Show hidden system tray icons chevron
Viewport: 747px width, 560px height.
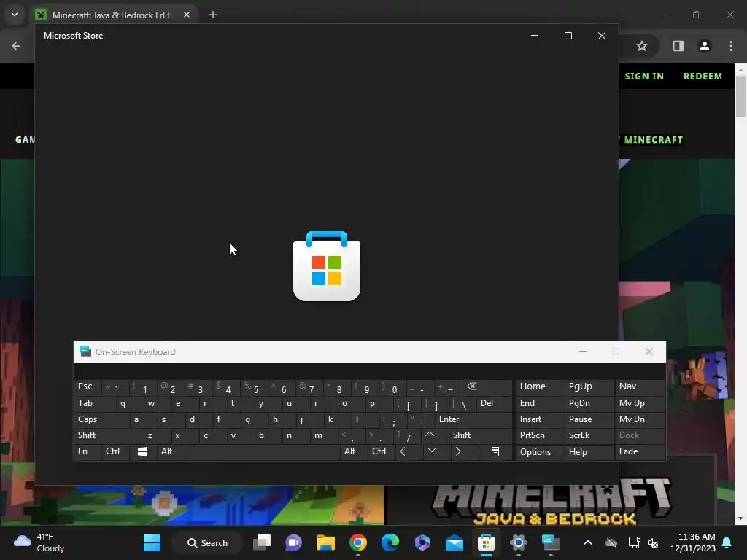click(x=588, y=542)
